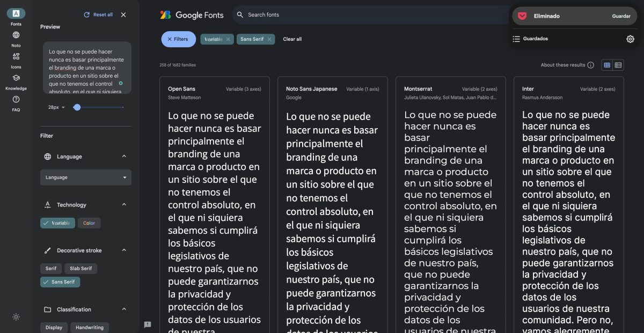Click Rasmus Andersson author name

542,98
